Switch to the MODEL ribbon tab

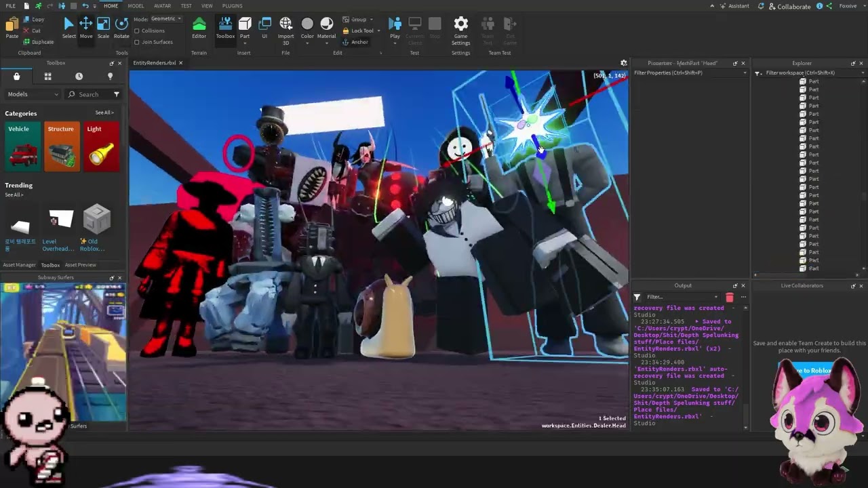[x=136, y=6]
